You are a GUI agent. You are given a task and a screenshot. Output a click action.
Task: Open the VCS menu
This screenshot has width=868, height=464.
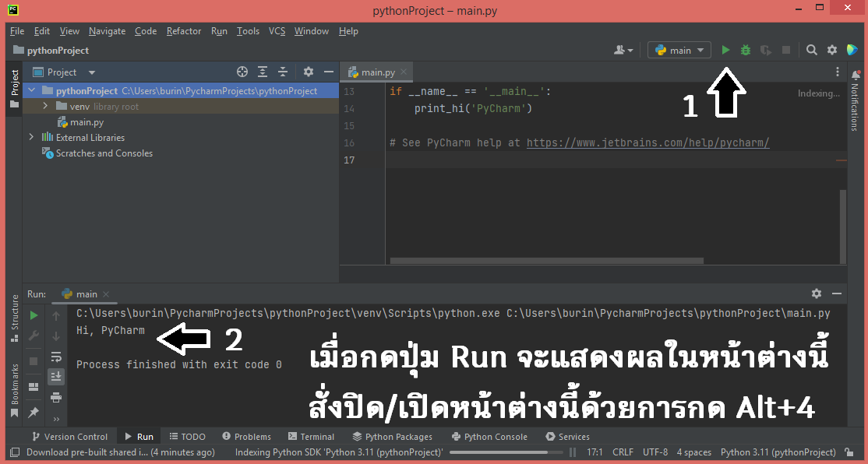coord(277,31)
